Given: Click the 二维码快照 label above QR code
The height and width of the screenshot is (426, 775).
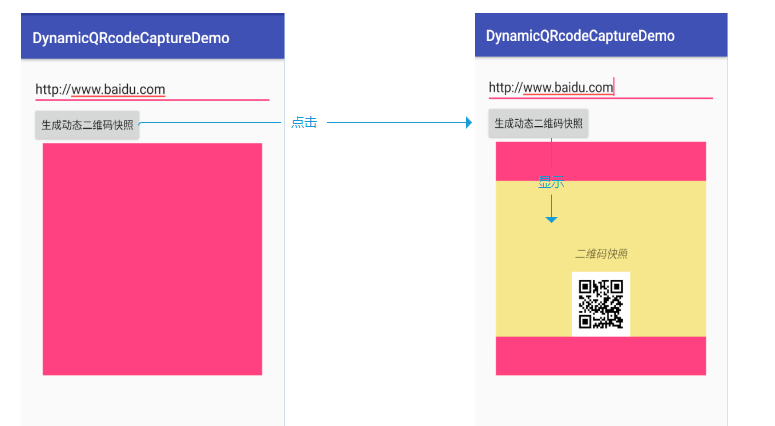Looking at the screenshot, I should [x=601, y=254].
